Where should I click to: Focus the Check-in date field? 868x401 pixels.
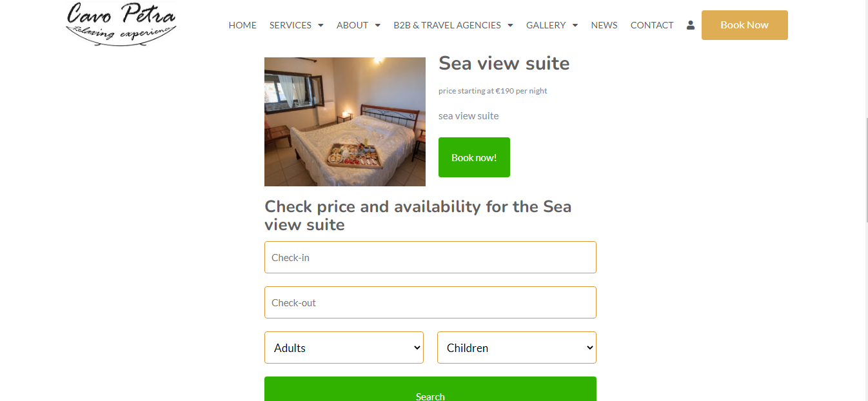pos(430,257)
